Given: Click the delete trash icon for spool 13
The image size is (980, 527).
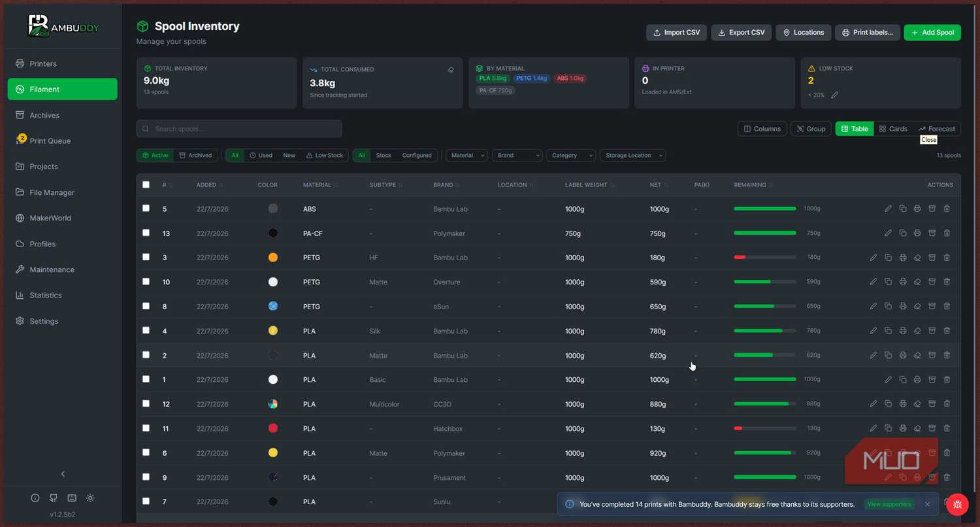Looking at the screenshot, I should [x=947, y=233].
